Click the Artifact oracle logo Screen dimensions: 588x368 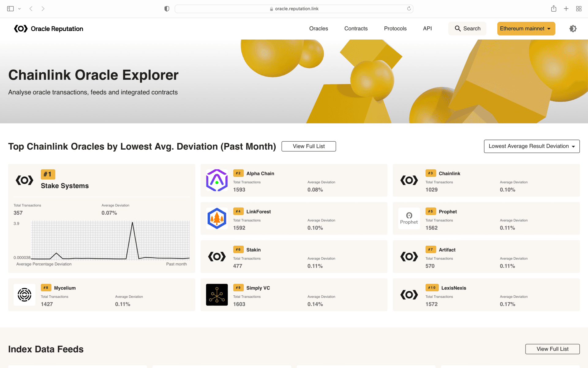coord(409,256)
